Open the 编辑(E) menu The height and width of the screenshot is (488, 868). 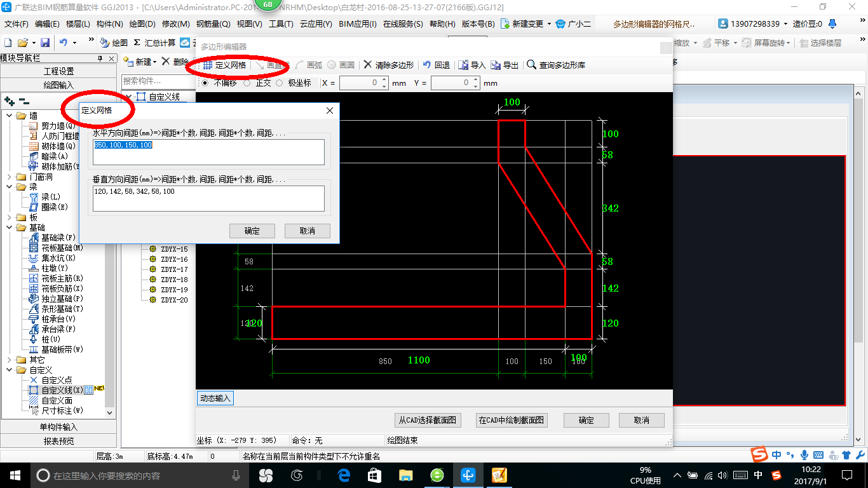pos(47,24)
